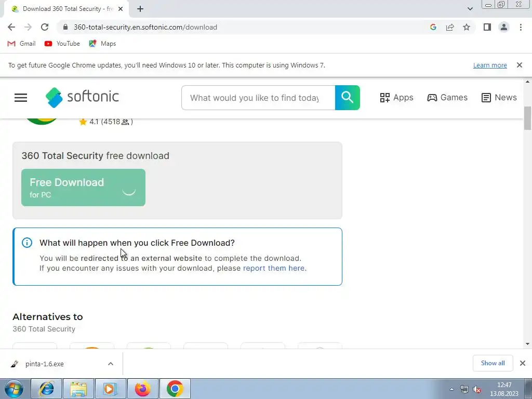Click 'Alternatives to' heading text
This screenshot has height=399, width=532.
[48, 316]
